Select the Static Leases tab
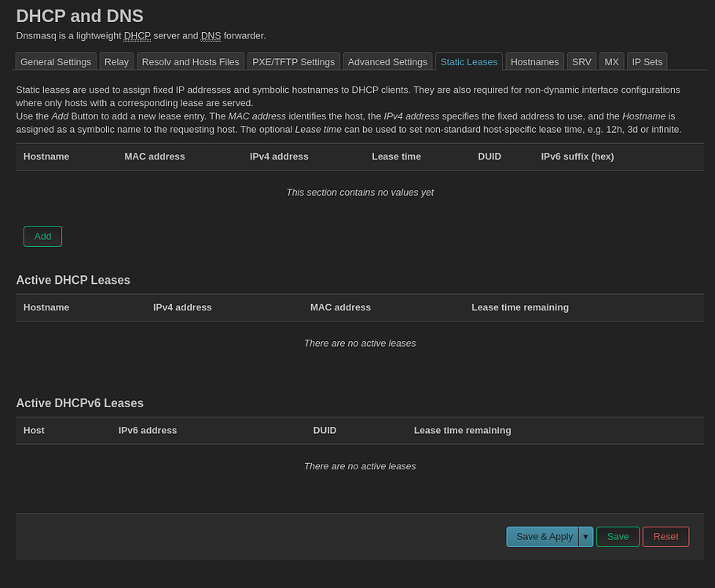 (x=468, y=61)
